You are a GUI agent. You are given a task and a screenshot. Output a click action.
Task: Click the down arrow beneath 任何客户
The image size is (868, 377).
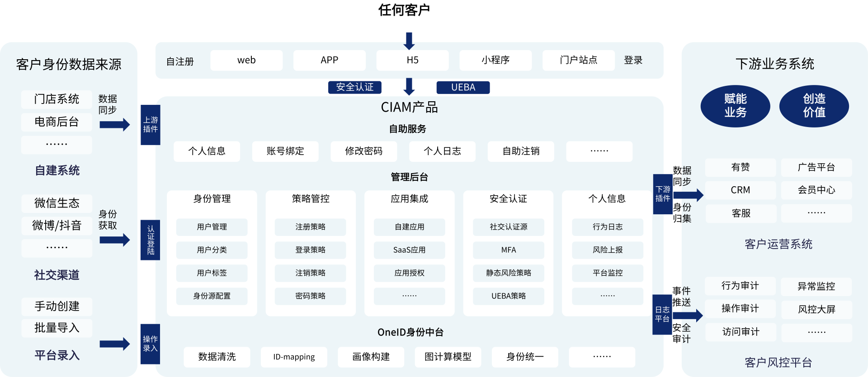(x=409, y=41)
